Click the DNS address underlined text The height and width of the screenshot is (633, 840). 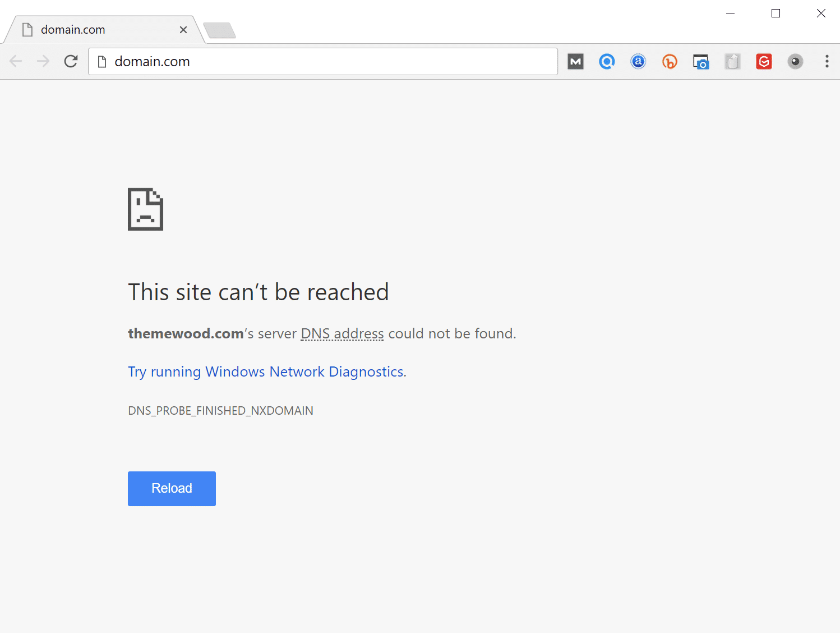click(341, 333)
